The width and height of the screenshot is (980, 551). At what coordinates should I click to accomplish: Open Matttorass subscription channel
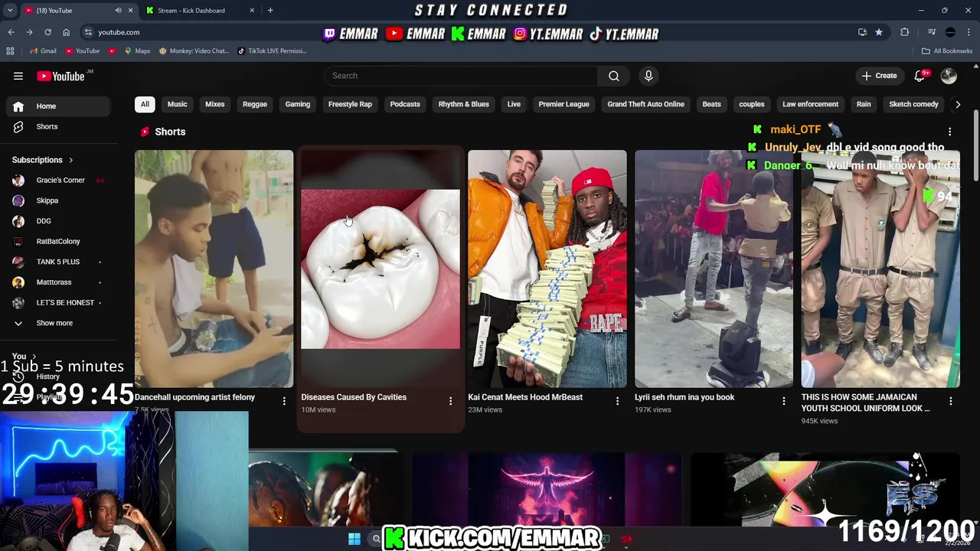58,282
